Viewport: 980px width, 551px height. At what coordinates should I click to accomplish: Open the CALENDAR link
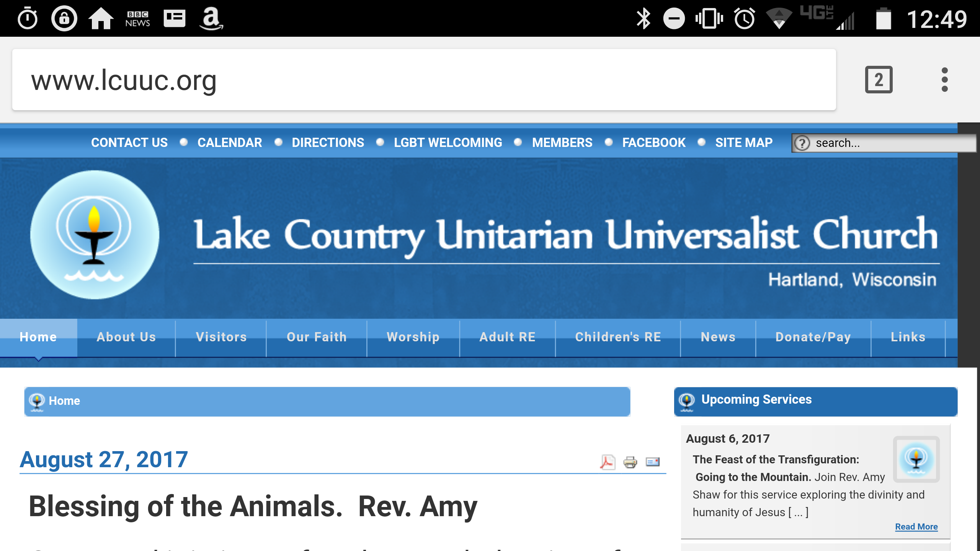coord(230,143)
